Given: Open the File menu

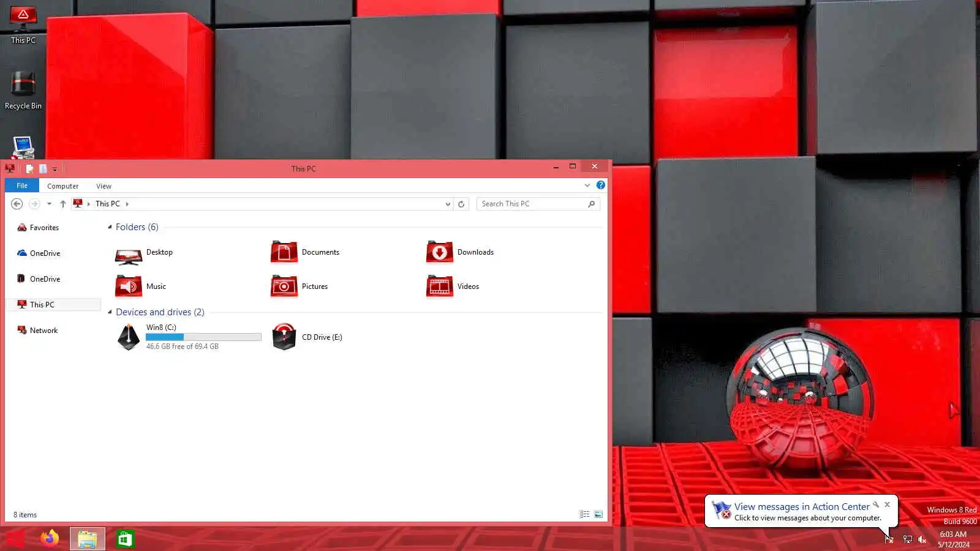Looking at the screenshot, I should pos(22,186).
